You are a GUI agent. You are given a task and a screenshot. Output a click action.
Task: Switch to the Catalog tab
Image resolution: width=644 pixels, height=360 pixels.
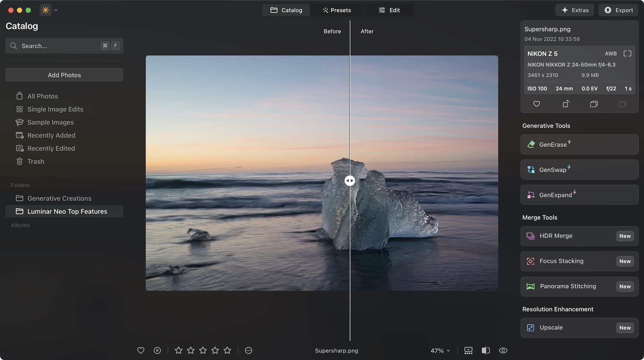pyautogui.click(x=286, y=10)
